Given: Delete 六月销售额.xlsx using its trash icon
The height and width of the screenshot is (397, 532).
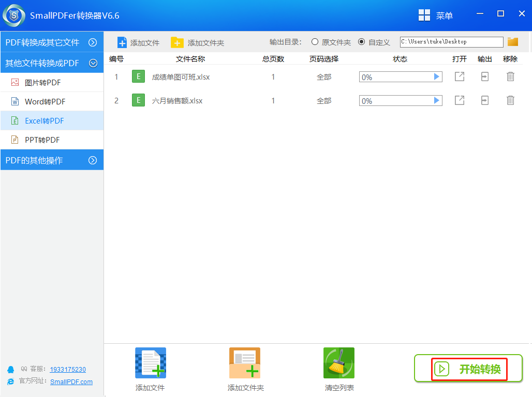Looking at the screenshot, I should [510, 100].
